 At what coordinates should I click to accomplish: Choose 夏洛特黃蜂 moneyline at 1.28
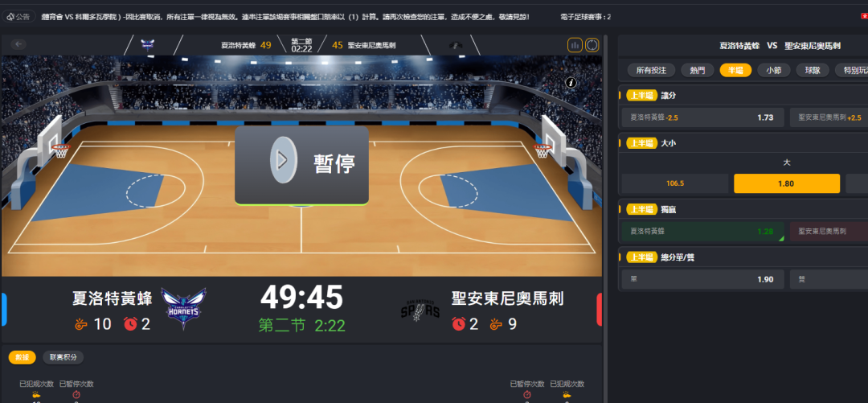(702, 231)
